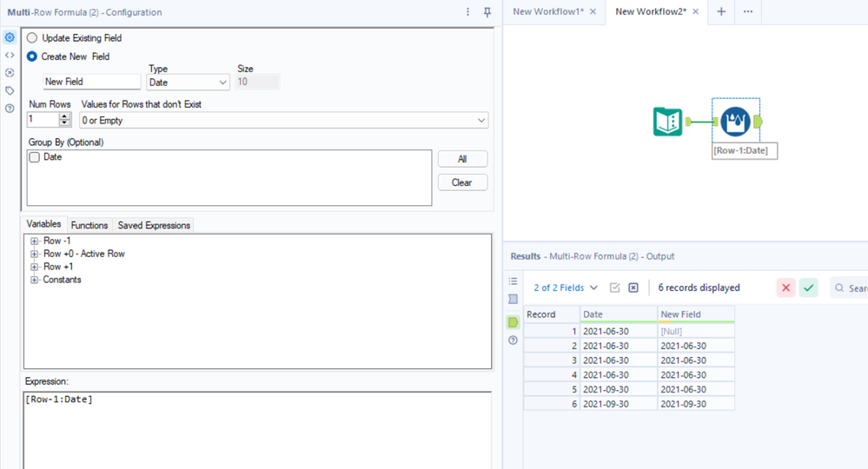
Task: Click the All group-by button
Action: pyautogui.click(x=462, y=159)
